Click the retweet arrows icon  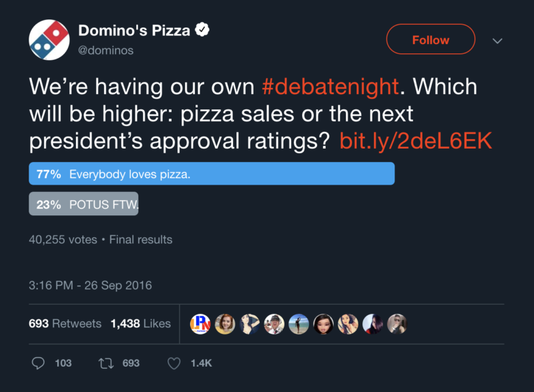pos(105,363)
